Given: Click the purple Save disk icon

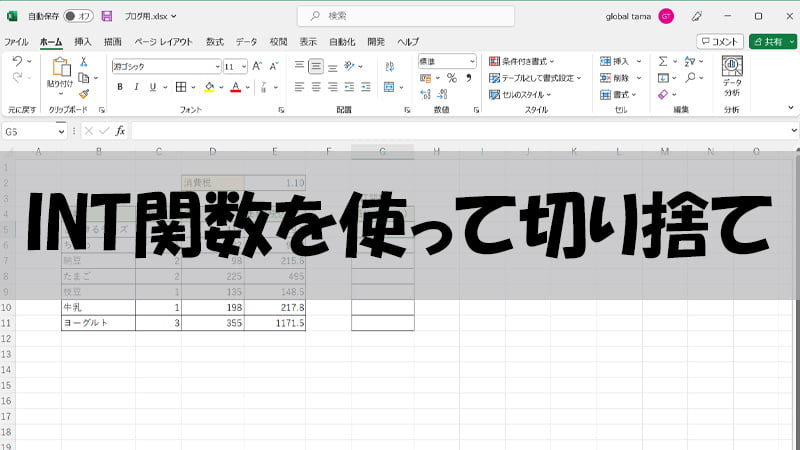Looking at the screenshot, I should coord(106,16).
